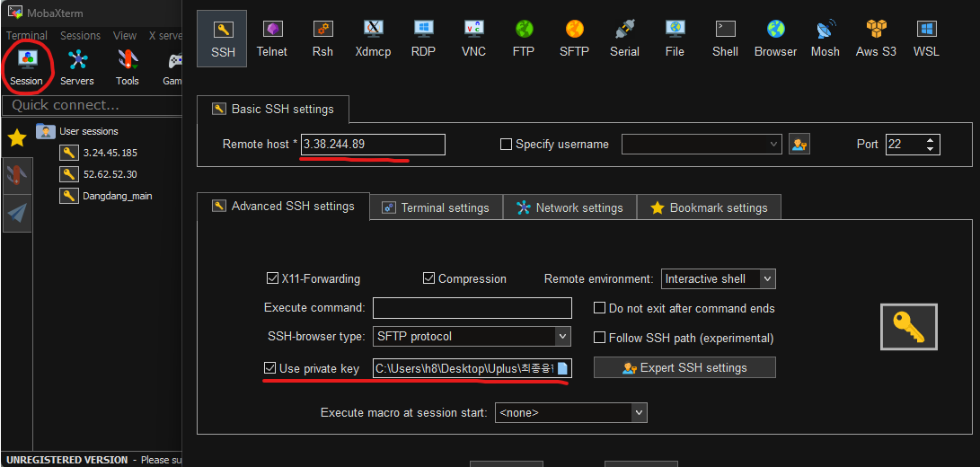Select the SSH session type
Image resolution: width=980 pixels, height=467 pixels.
coord(222,39)
